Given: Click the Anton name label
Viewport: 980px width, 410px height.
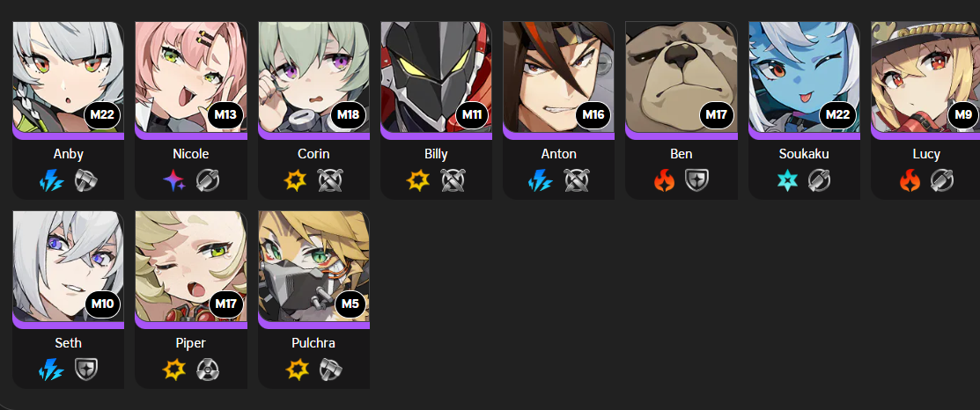Looking at the screenshot, I should [x=559, y=153].
